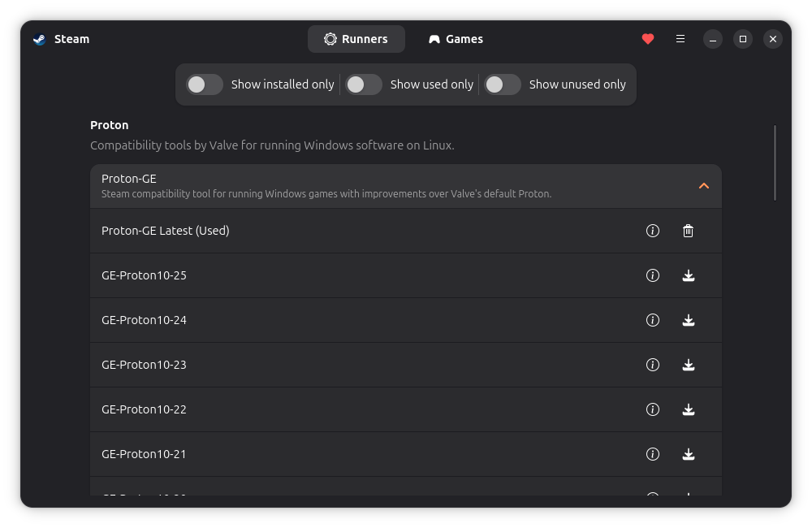Delete the installed Proton-GE Latest runner
The width and height of the screenshot is (812, 528).
click(688, 231)
